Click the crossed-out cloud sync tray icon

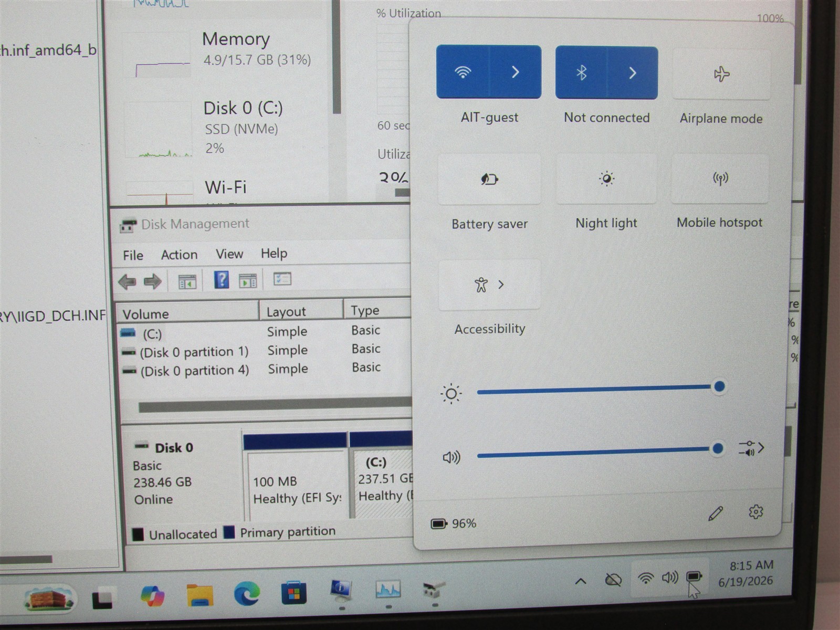pos(613,580)
